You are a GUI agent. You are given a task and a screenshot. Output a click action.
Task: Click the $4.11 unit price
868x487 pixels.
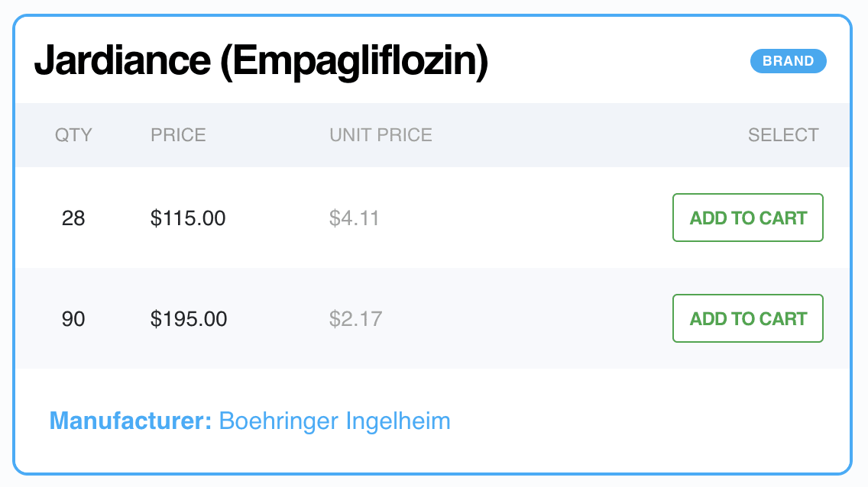click(353, 218)
